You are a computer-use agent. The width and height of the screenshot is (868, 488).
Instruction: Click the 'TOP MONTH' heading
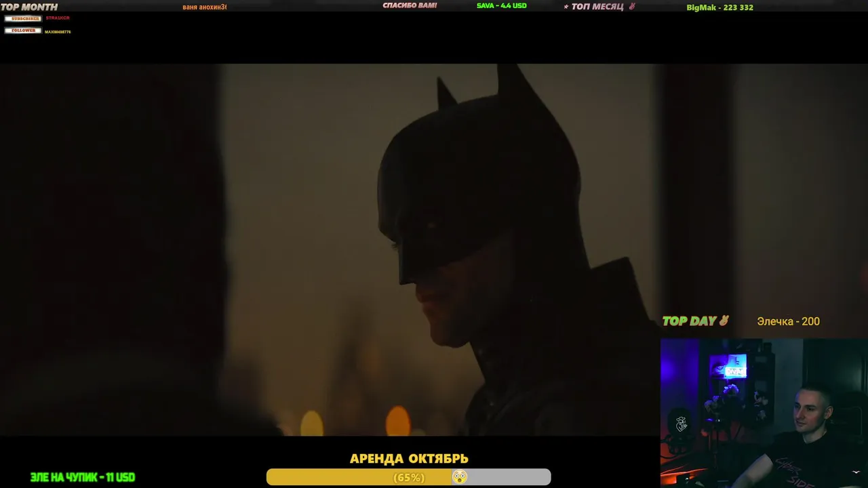click(29, 7)
